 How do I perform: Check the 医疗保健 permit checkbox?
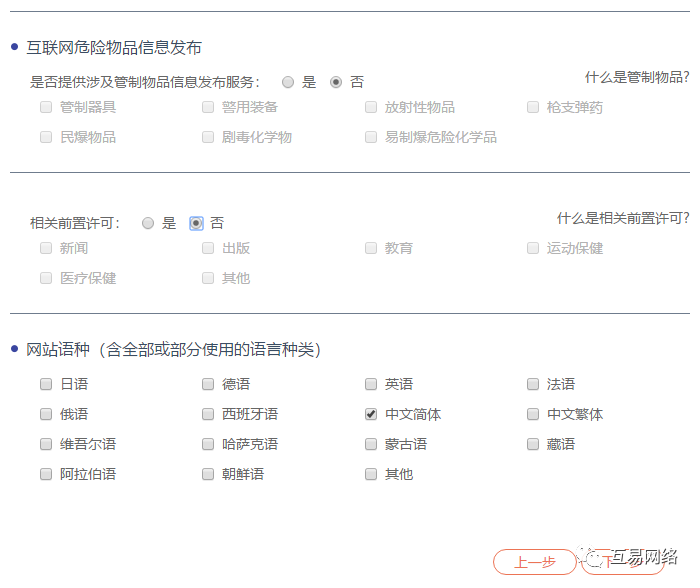pyautogui.click(x=46, y=278)
